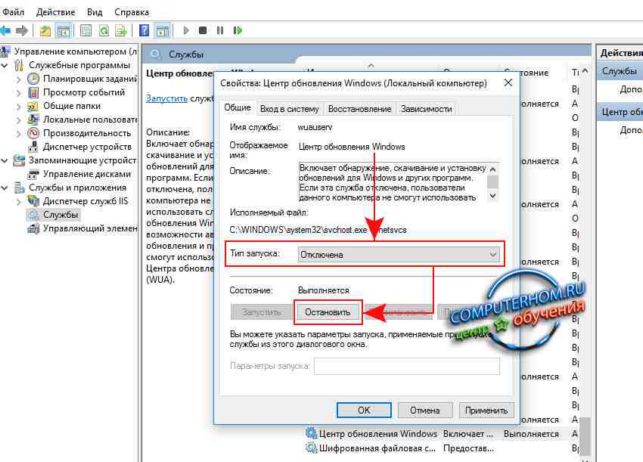
Task: Close the service properties dialog
Action: 508,83
